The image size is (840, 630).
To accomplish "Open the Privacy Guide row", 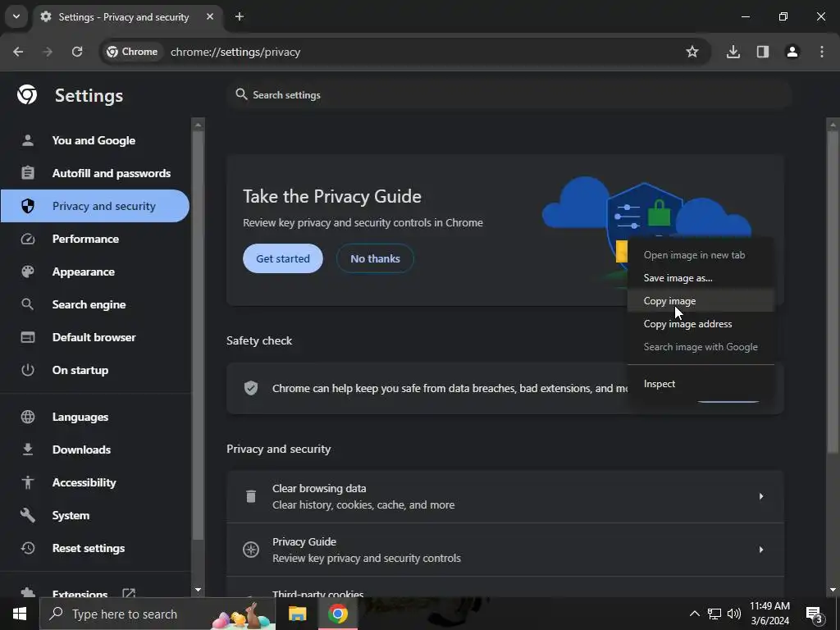I will tap(505, 550).
